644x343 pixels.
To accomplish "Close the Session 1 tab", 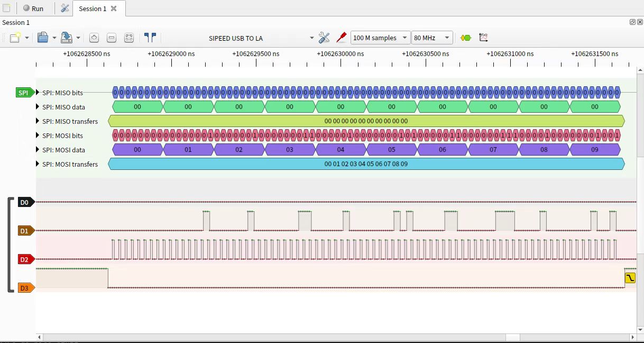I will point(114,8).
